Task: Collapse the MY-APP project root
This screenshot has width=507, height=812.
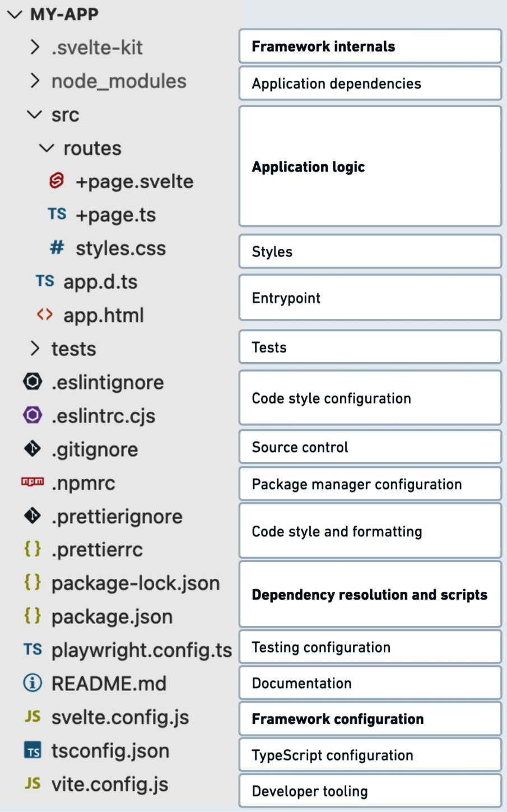Action: coord(14,14)
